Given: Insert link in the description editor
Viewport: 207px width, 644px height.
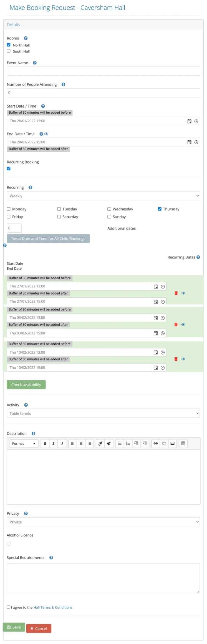Looking at the screenshot, I should point(156,443).
